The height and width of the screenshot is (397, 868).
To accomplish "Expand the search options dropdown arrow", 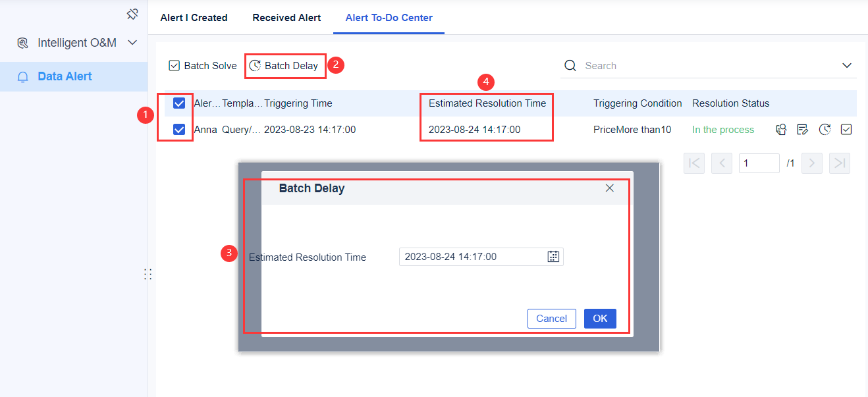I will [x=847, y=65].
